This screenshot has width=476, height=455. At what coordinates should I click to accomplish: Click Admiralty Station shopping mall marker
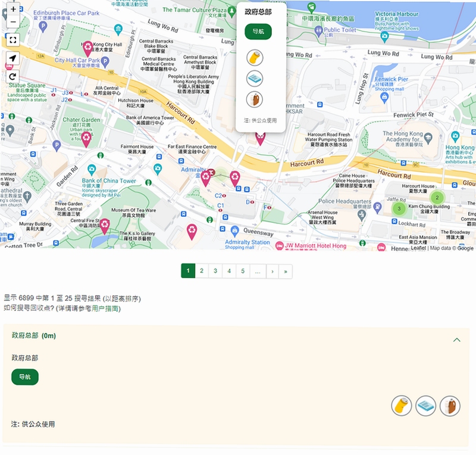click(234, 231)
